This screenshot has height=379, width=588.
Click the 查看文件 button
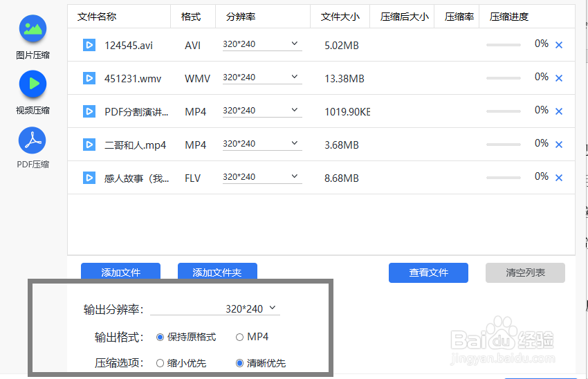click(429, 272)
